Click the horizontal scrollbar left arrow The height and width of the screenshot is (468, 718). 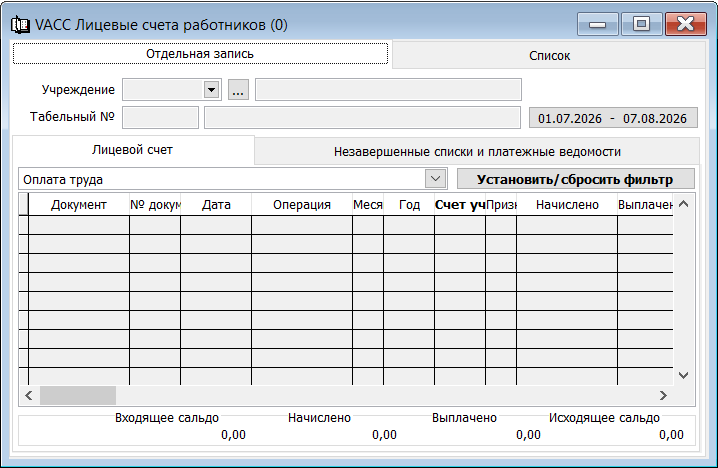click(x=29, y=395)
